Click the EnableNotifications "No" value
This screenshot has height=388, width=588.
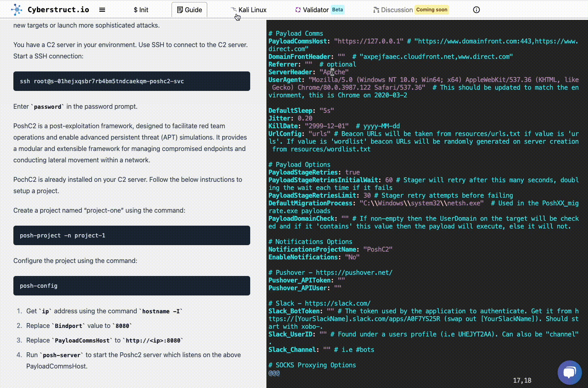click(352, 257)
